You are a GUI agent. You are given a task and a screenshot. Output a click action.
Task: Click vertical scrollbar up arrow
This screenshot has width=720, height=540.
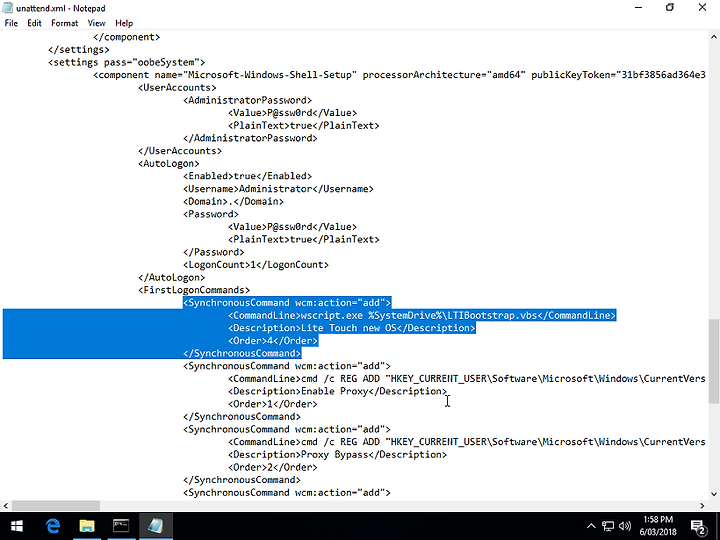tap(714, 36)
